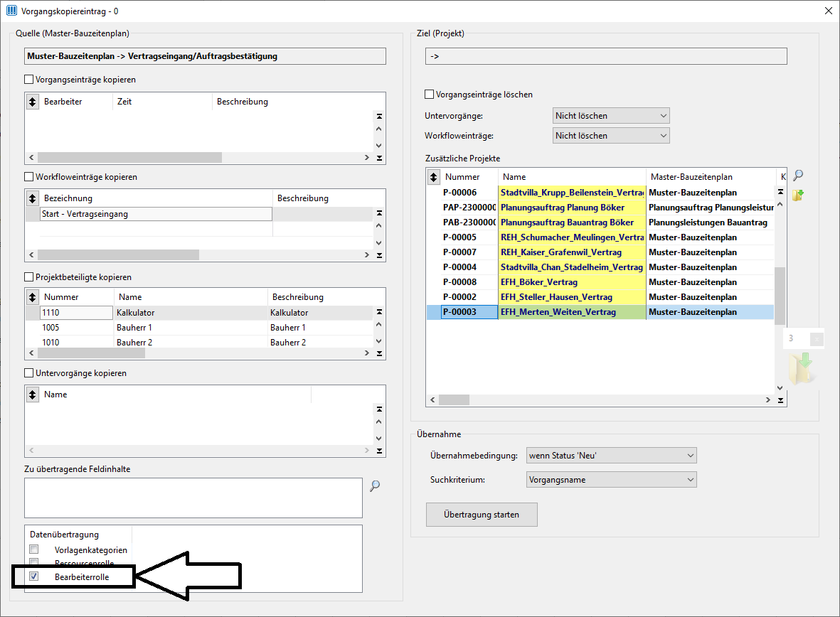Click the Zeit column header
Screen dimensions: 840x617
click(162, 101)
